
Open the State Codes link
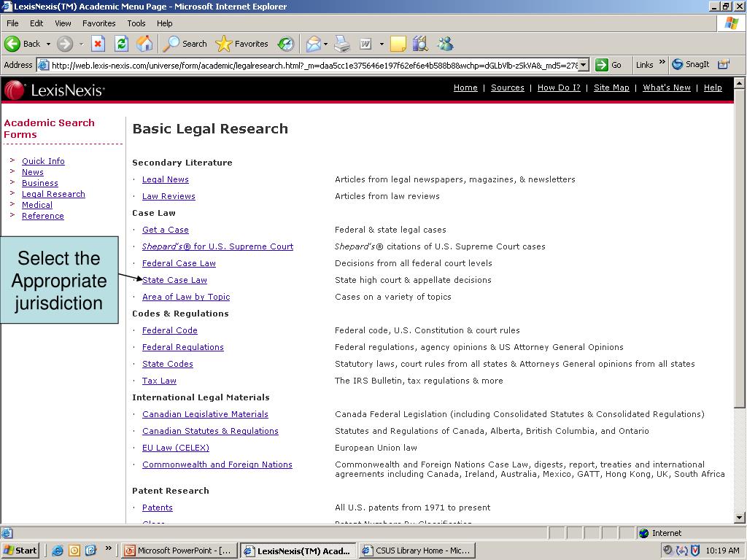pos(168,365)
